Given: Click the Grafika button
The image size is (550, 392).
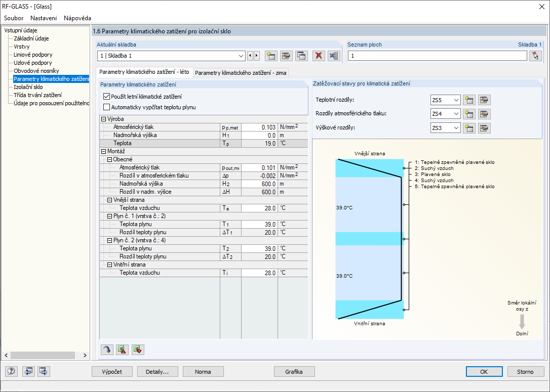Looking at the screenshot, I should (x=294, y=372).
